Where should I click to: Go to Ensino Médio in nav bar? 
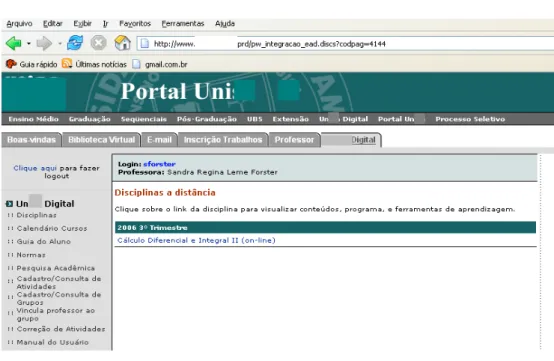34,119
